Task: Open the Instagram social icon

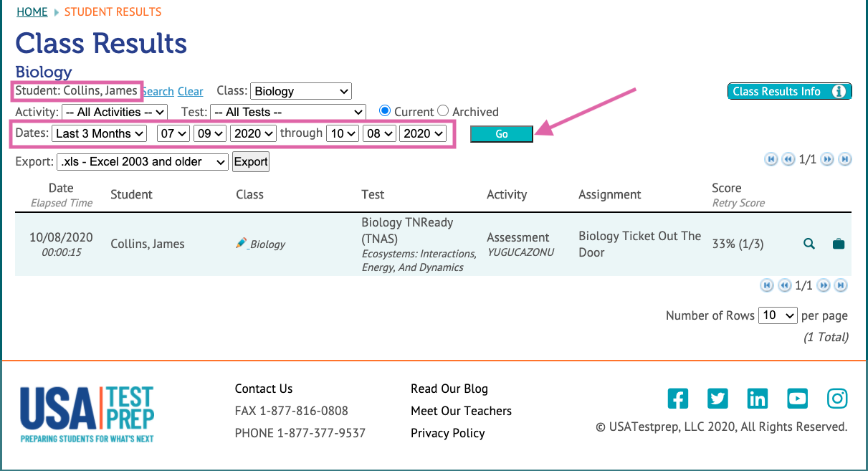Action: 837,399
